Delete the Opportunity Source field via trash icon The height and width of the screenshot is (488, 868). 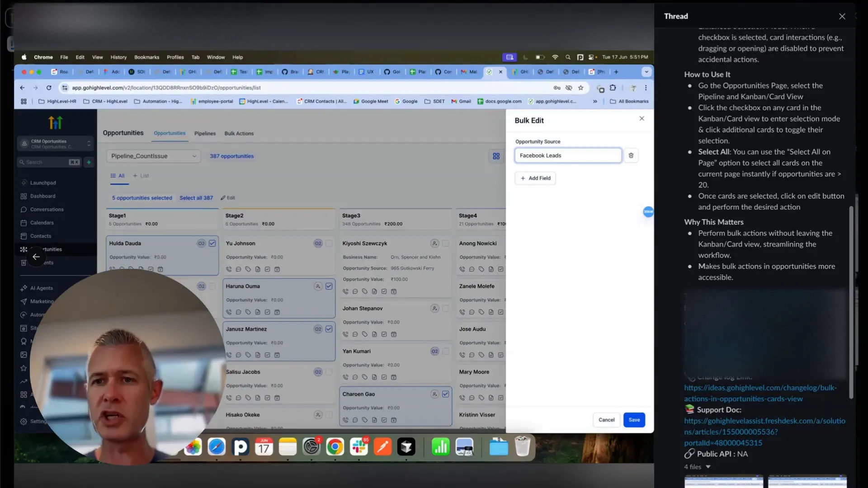[631, 155]
